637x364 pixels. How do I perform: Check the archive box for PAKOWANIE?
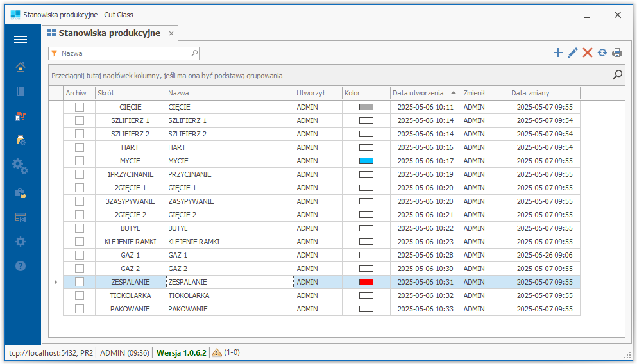(x=80, y=309)
